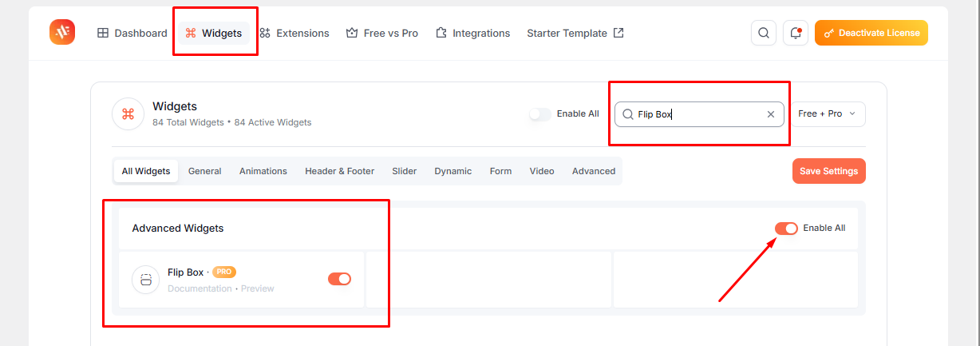
Task: Open the Free vs Pro page
Action: (x=382, y=33)
